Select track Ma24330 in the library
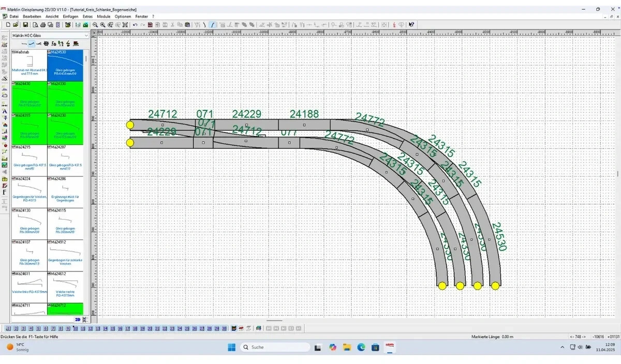This screenshot has width=621, height=364. [65, 97]
